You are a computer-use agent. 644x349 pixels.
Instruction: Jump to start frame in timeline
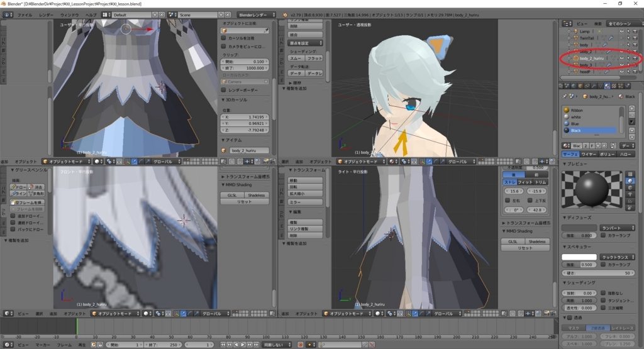[x=223, y=345]
